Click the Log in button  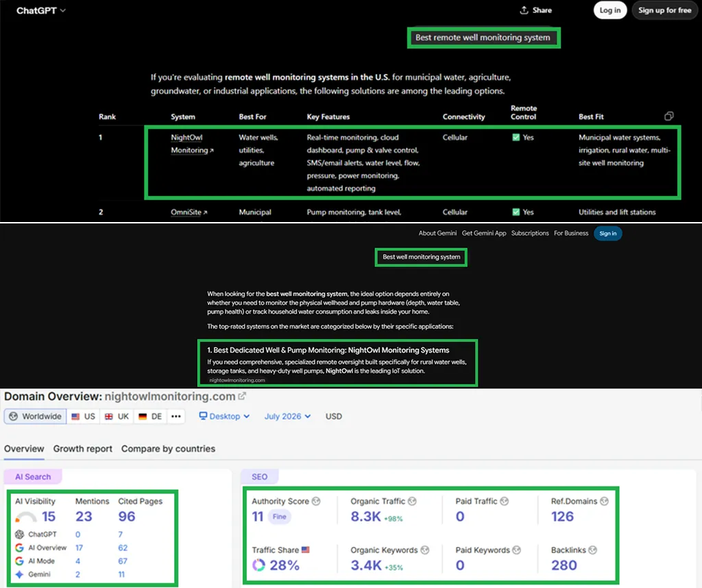[609, 10]
